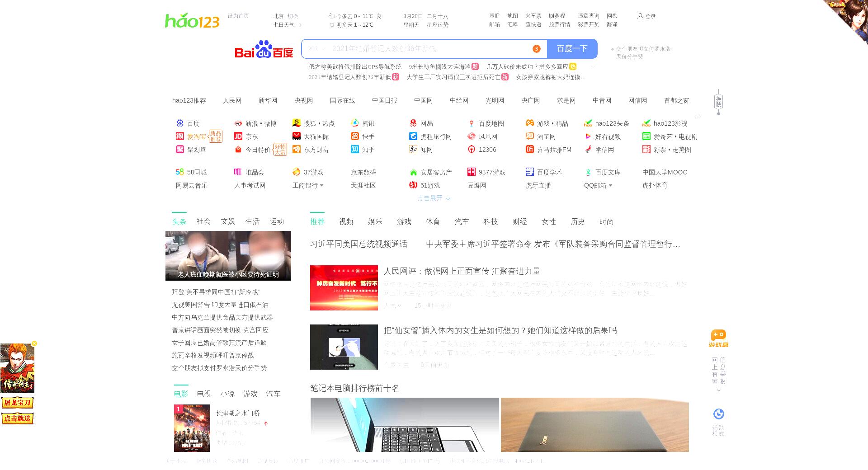Open 爱奇艺 电视剧 icon
Image resolution: width=868 pixels, height=470 pixels.
pyautogui.click(x=646, y=136)
